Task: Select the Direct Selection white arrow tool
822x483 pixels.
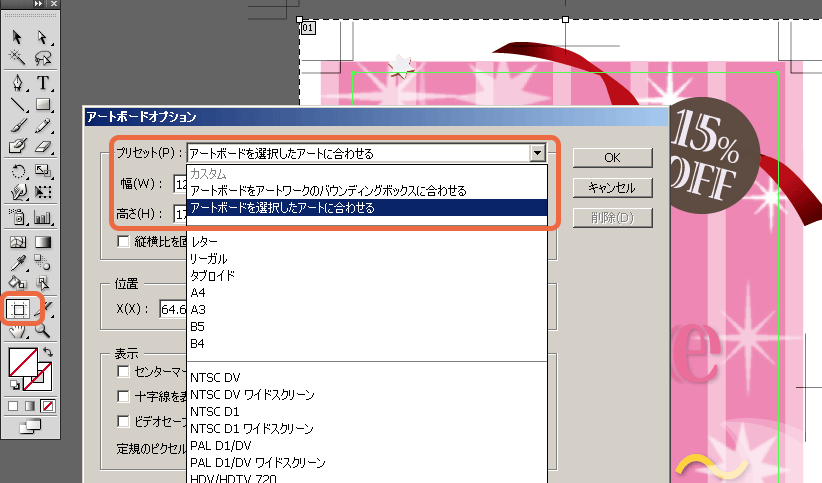Action: click(42, 37)
